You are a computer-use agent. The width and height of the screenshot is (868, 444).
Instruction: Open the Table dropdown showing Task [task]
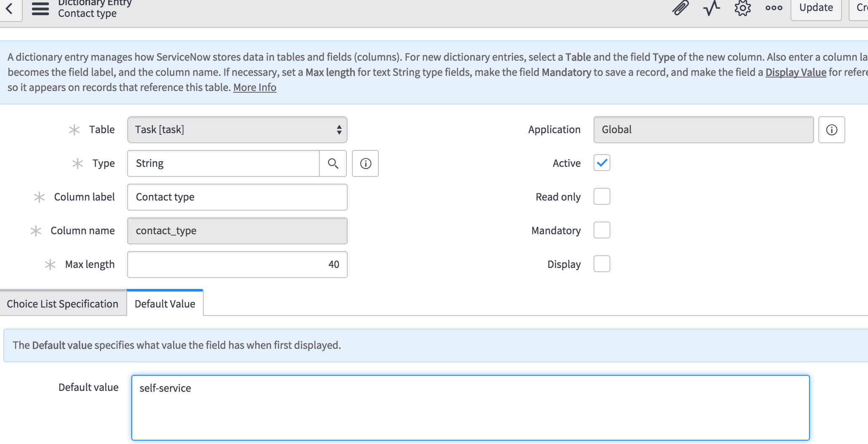(x=237, y=129)
